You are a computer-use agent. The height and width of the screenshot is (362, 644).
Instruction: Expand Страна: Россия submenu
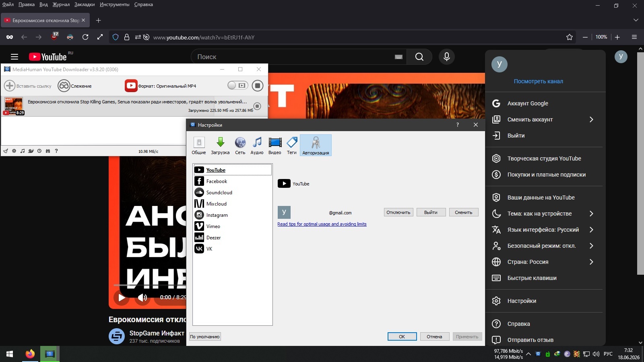coord(544,262)
